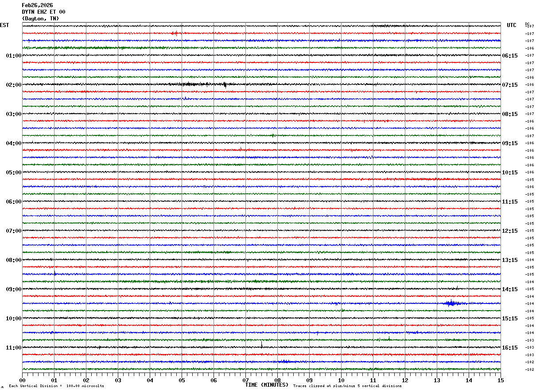Select the 07:00 EST row label
Viewport: 536px width, 392px height.
[x=14, y=231]
